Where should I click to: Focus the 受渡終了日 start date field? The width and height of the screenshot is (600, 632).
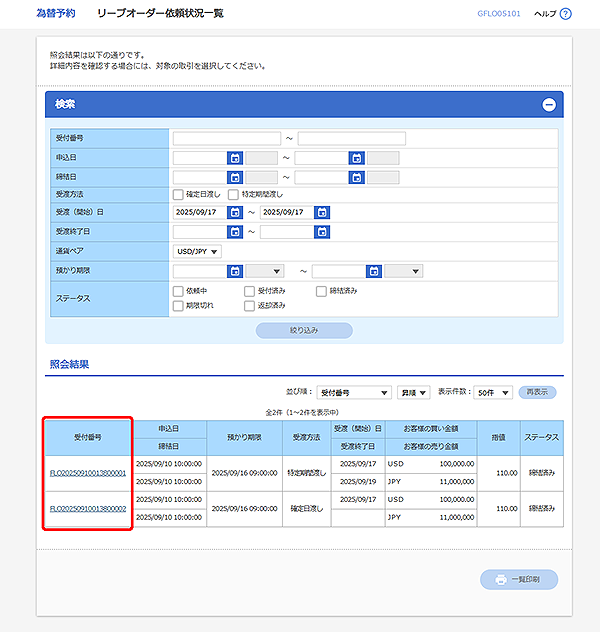pos(200,232)
